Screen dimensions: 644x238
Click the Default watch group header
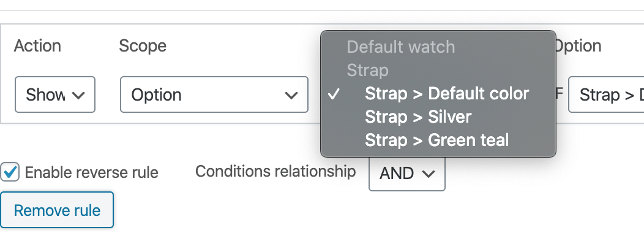pyautogui.click(x=401, y=47)
